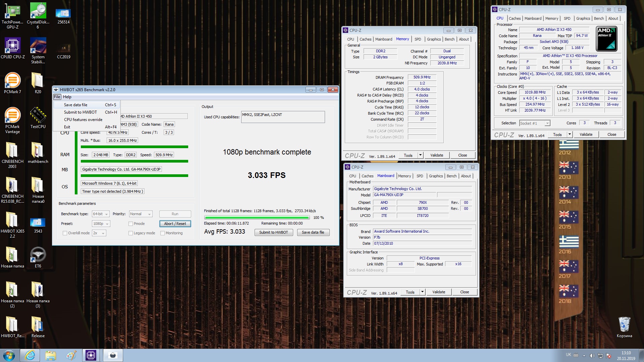Launch PCMark Vantage desktop shortcut

click(12, 120)
